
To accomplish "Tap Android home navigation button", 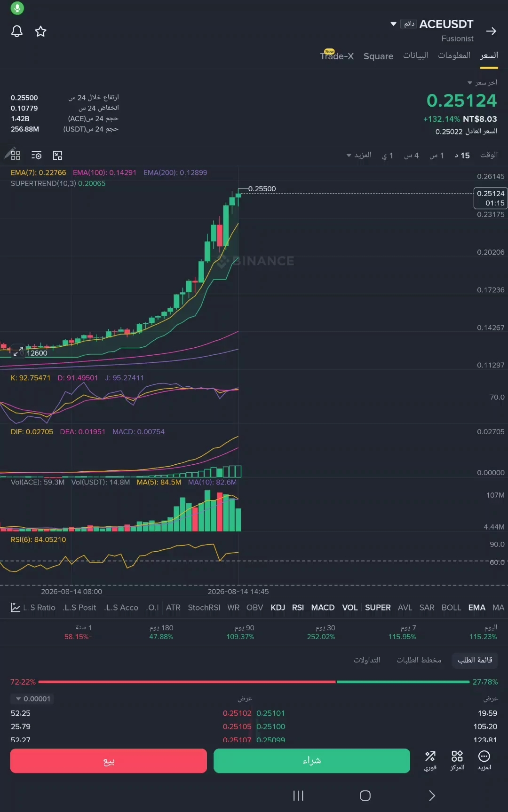I will [365, 796].
